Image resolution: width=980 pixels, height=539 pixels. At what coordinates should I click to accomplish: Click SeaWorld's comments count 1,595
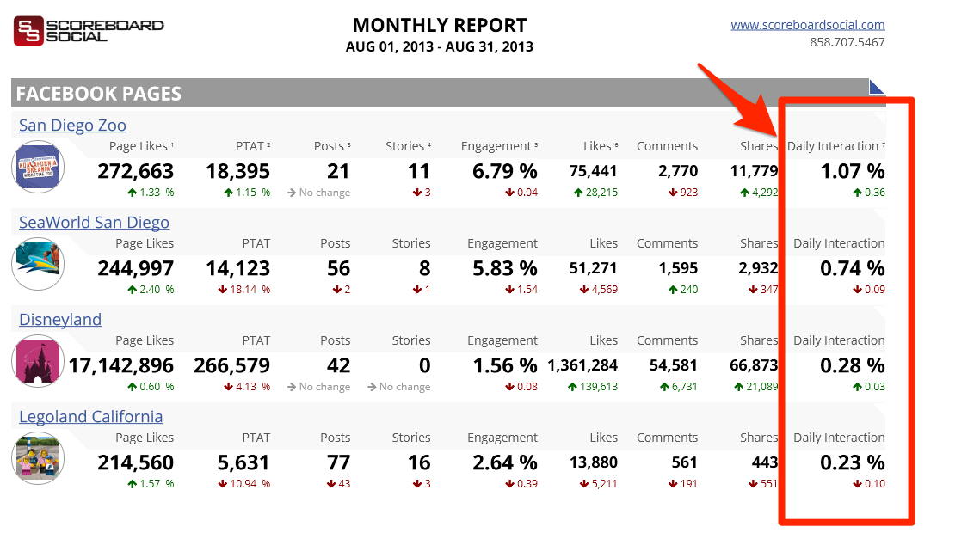coord(678,268)
